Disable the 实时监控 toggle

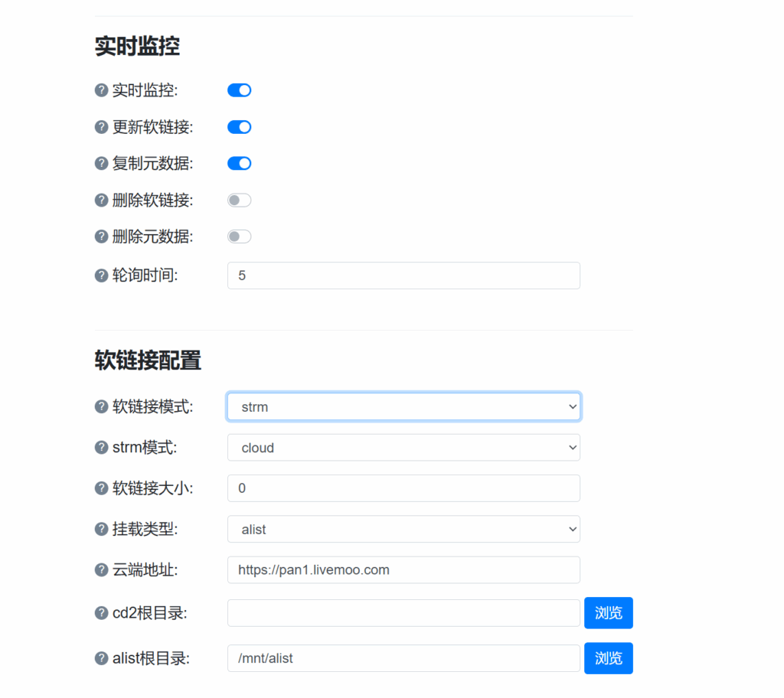point(239,90)
